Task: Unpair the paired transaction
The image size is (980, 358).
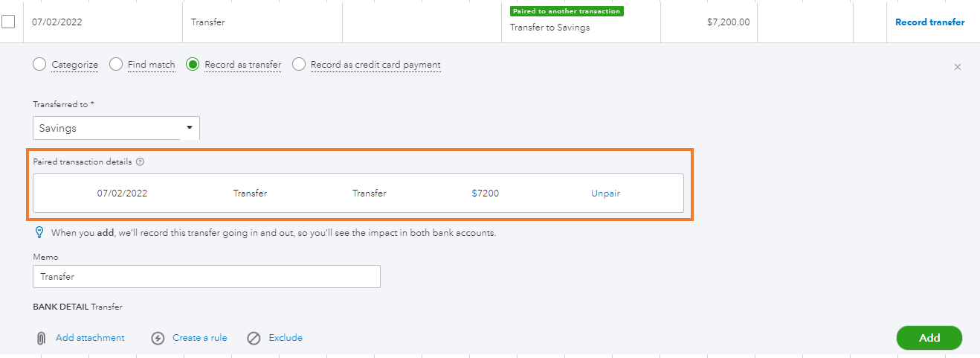Action: pyautogui.click(x=605, y=194)
